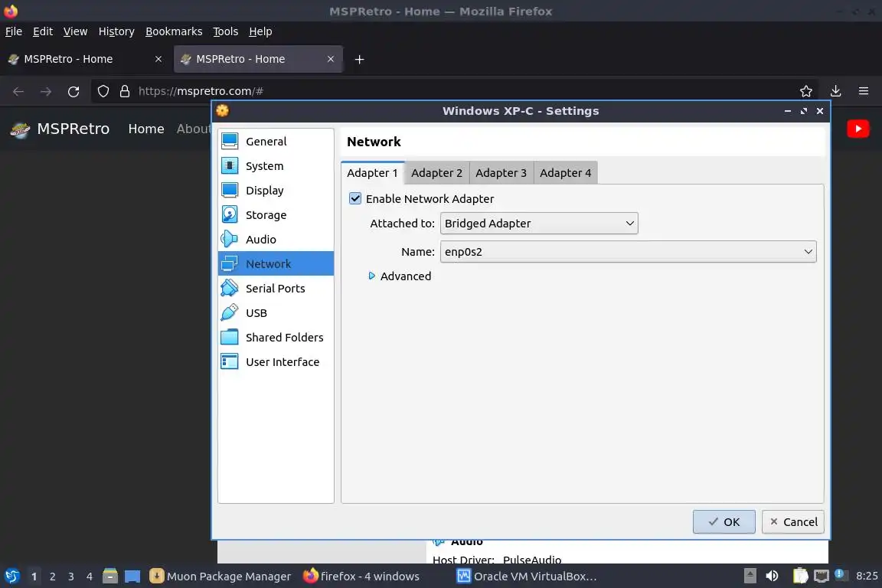Switch to Oracle VM VirtualBox taskbar entry
The height and width of the screenshot is (588, 882).
(x=527, y=577)
